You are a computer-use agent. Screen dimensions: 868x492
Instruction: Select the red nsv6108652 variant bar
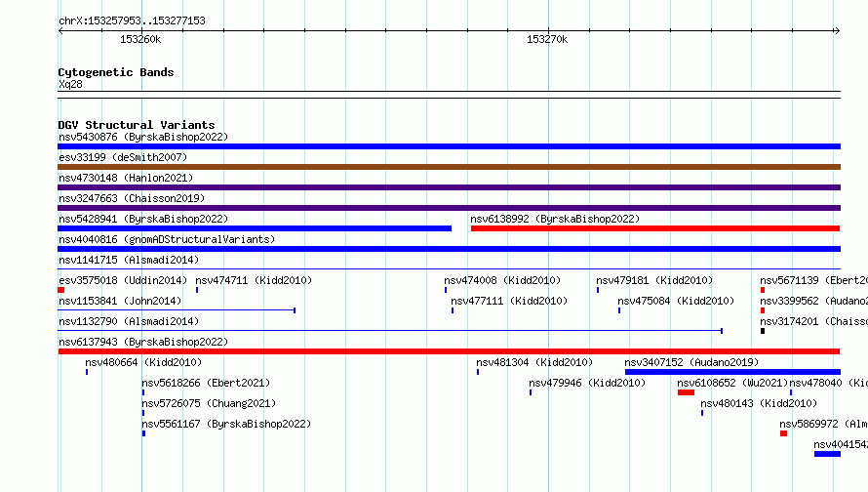686,392
